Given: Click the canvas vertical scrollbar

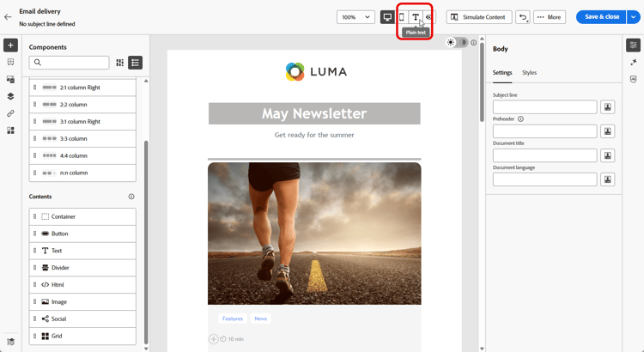Looking at the screenshot, I should tap(482, 82).
